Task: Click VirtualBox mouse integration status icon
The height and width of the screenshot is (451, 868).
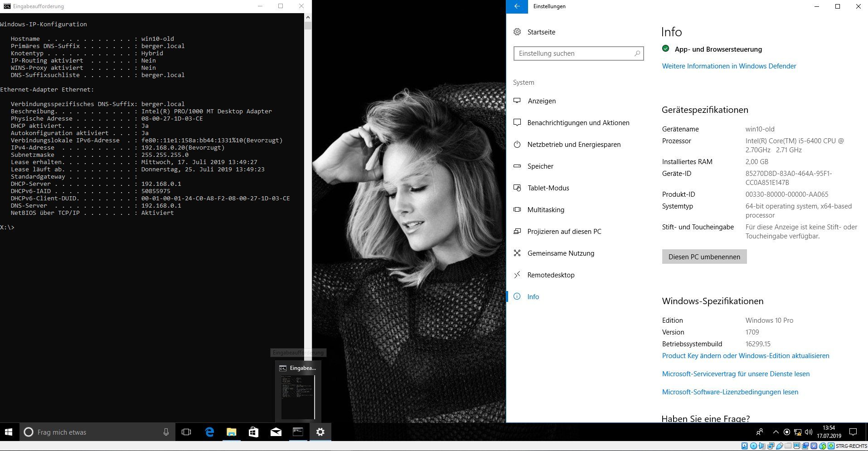Action: [x=823, y=446]
